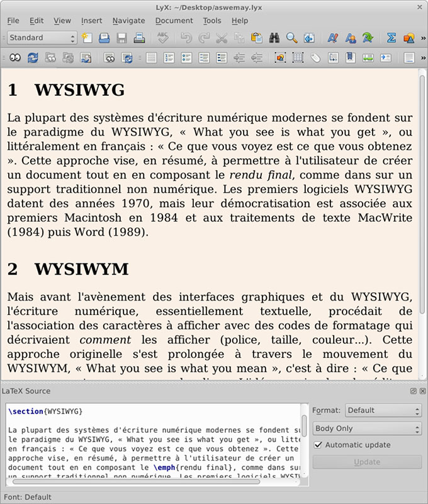The width and height of the screenshot is (428, 504).
Task: Apply emphasized text style icon
Action: tap(332, 38)
